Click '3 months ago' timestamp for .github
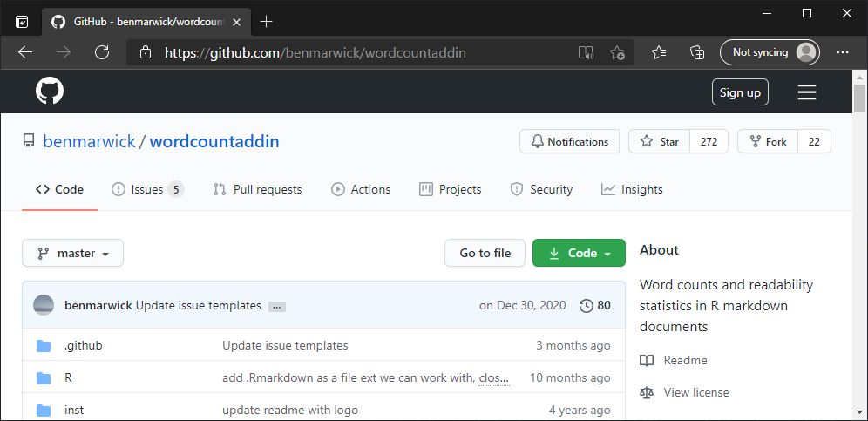The width and height of the screenshot is (868, 421). pyautogui.click(x=573, y=346)
